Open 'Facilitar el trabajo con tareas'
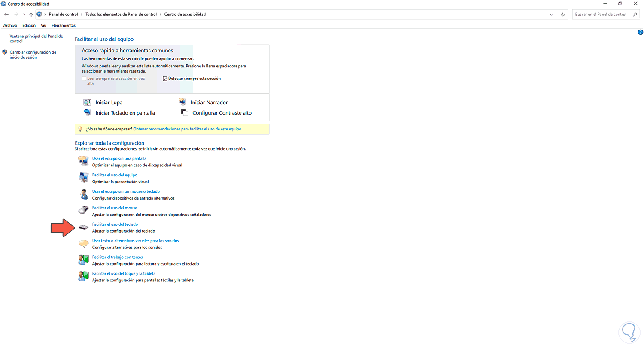 click(x=118, y=257)
